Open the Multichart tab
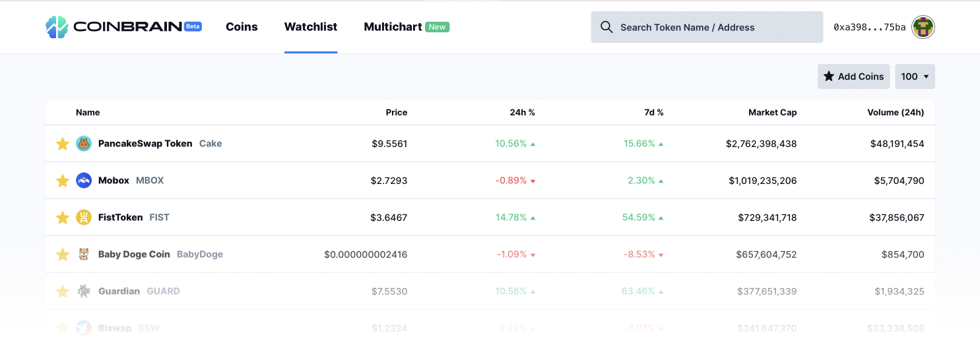The height and width of the screenshot is (360, 980). tap(393, 27)
